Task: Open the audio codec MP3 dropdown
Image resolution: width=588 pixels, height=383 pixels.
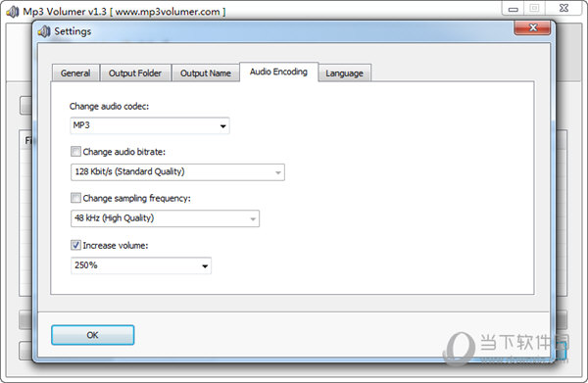Action: tap(150, 125)
